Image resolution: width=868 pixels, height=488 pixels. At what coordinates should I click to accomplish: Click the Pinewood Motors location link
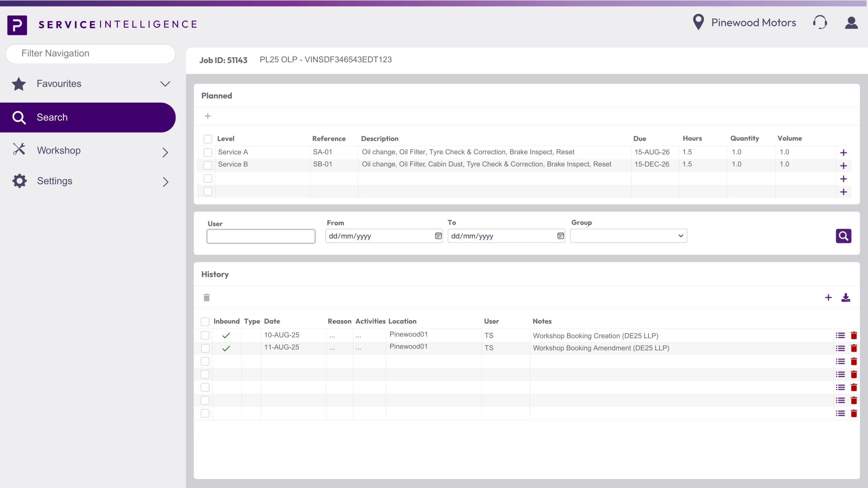[x=753, y=23]
